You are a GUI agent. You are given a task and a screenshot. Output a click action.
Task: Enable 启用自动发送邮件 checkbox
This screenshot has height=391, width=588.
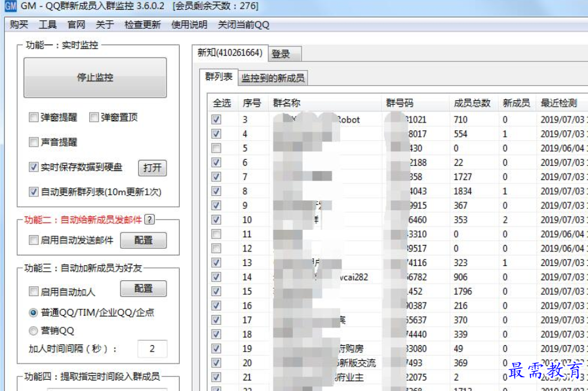(33, 240)
